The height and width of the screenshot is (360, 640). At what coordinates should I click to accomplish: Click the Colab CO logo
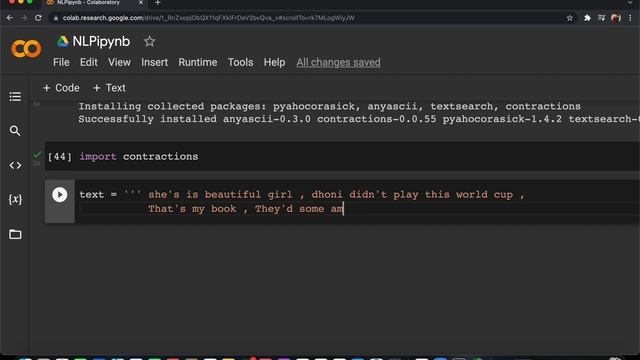(x=26, y=49)
